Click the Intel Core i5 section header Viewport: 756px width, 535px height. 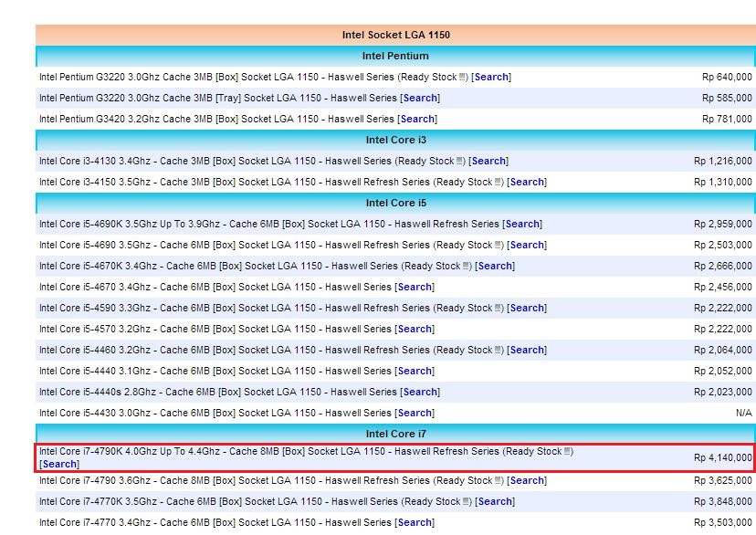[x=395, y=204]
